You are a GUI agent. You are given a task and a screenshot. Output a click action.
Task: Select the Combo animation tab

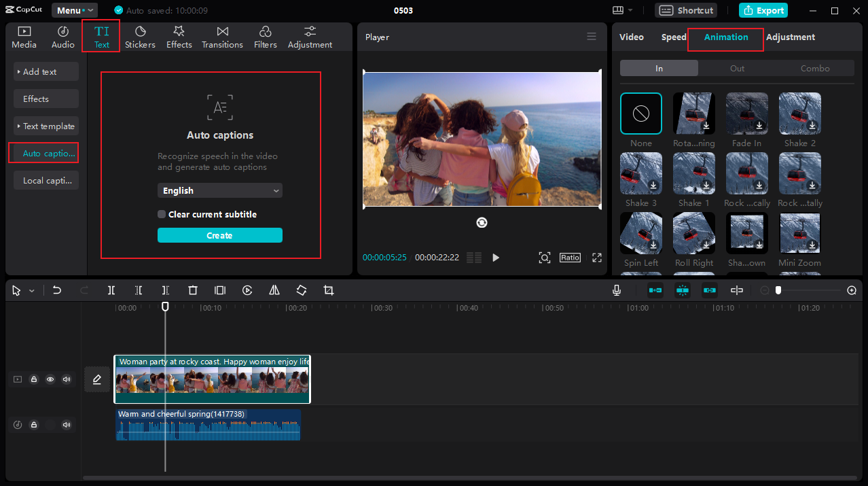(815, 68)
